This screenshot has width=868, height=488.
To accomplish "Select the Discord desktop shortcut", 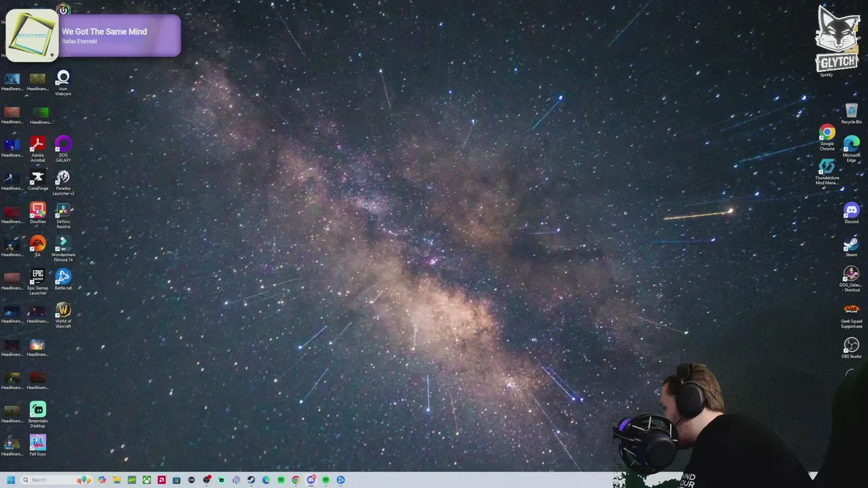I will click(x=851, y=213).
